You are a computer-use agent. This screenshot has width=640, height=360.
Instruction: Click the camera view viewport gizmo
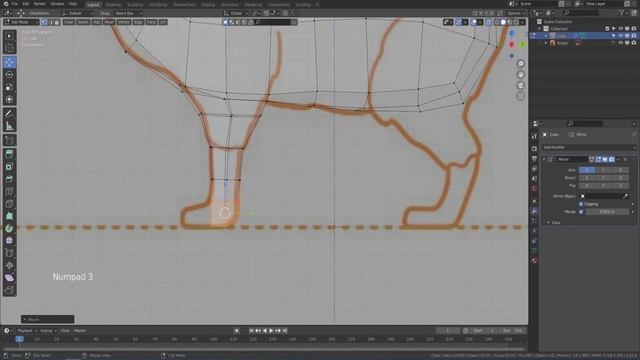[x=521, y=85]
